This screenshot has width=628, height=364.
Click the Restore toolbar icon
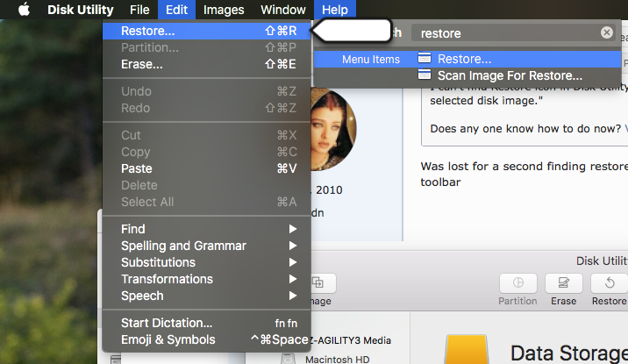(610, 283)
